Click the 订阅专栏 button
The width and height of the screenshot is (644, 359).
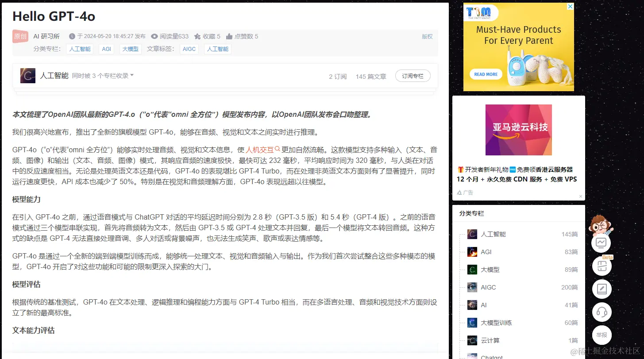tap(413, 76)
